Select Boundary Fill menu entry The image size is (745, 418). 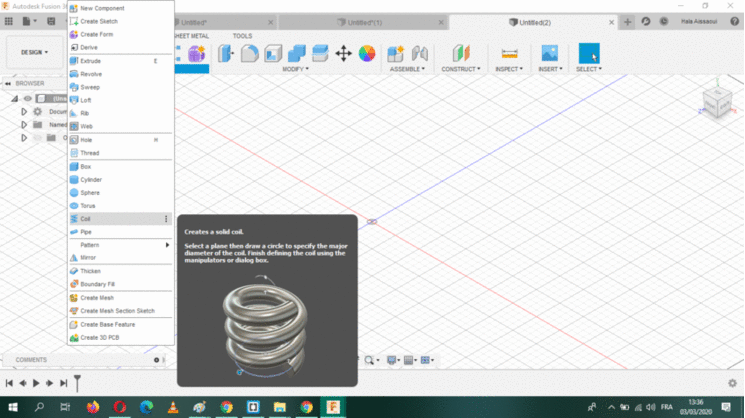[120, 284]
